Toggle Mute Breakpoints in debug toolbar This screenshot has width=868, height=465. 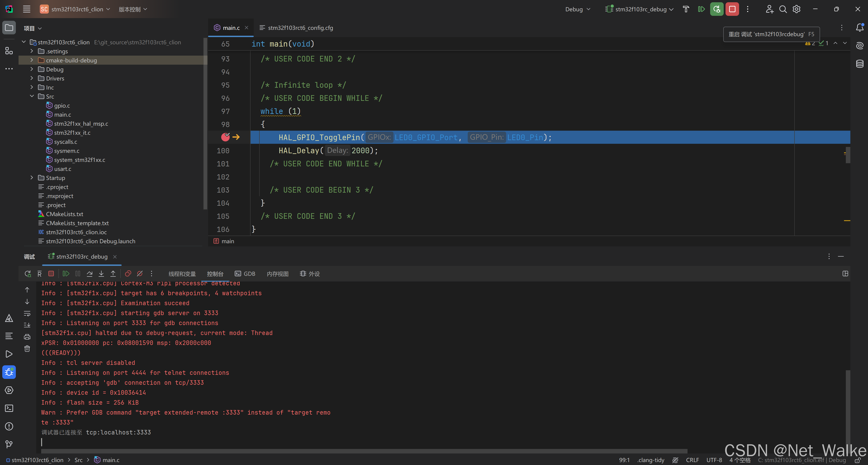[140, 274]
